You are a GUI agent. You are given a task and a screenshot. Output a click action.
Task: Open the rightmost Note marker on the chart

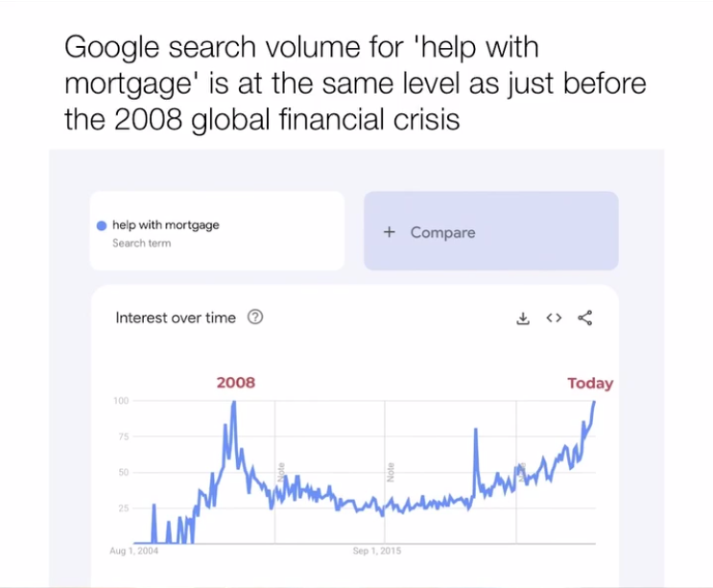521,471
